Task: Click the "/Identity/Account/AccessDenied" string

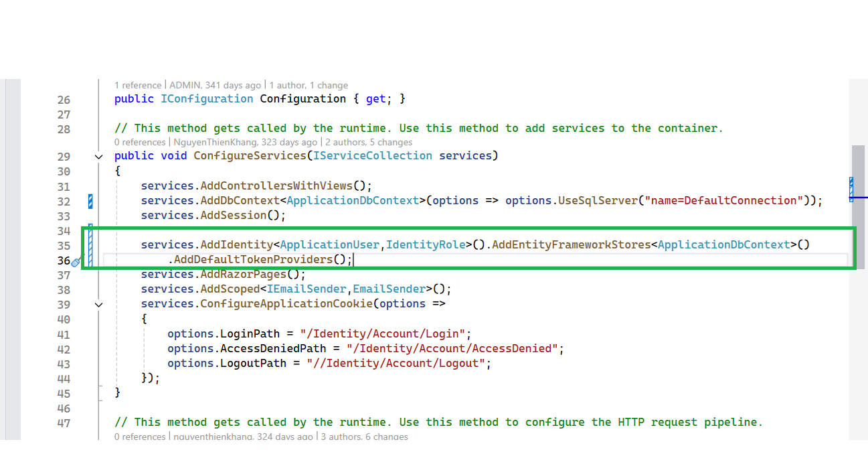Action: 452,348
